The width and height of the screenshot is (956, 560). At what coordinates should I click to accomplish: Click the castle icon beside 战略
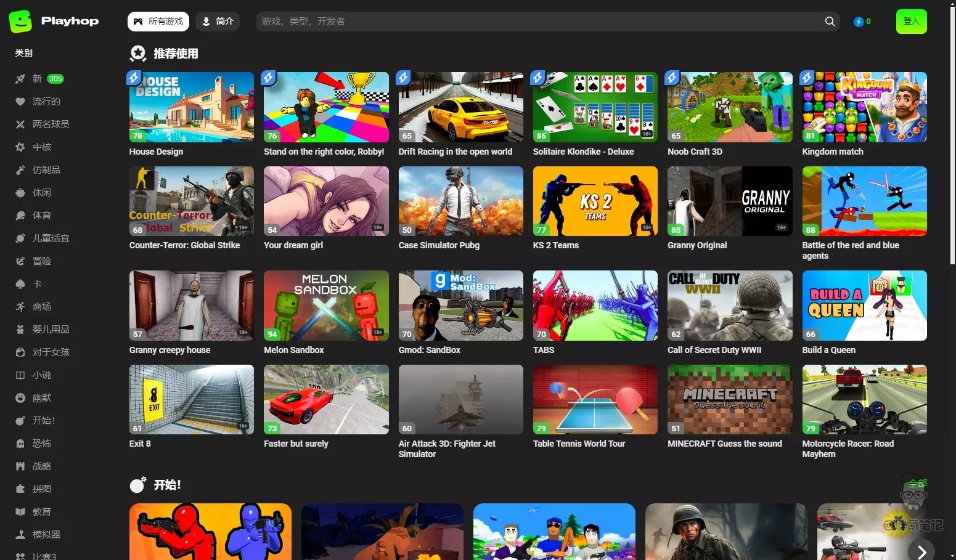tap(20, 466)
